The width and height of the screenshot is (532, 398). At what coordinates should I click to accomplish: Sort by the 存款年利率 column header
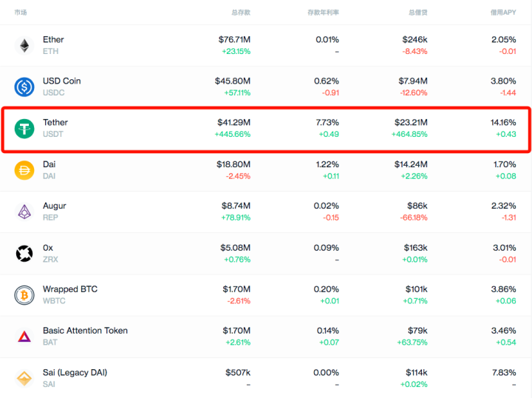tap(323, 13)
